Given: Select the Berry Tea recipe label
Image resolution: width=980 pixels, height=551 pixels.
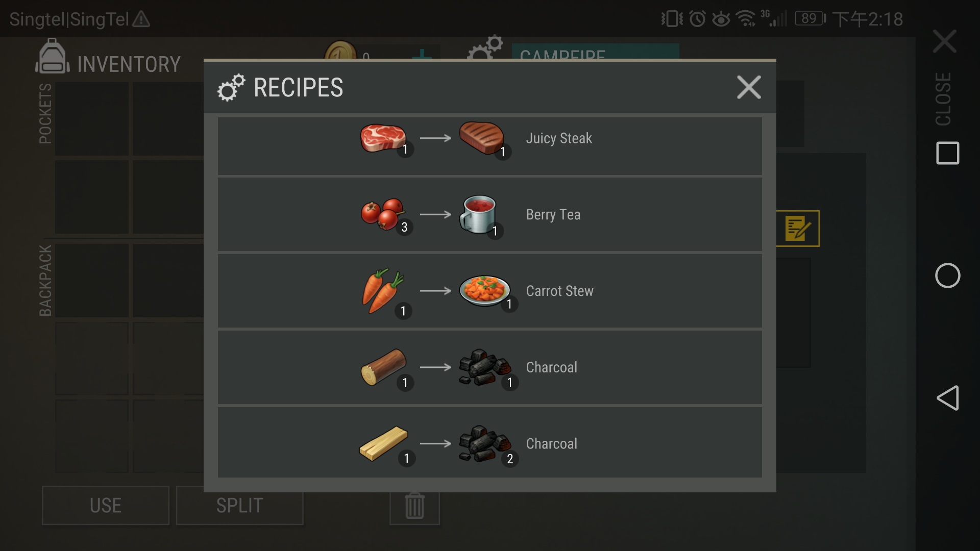Looking at the screenshot, I should [553, 215].
